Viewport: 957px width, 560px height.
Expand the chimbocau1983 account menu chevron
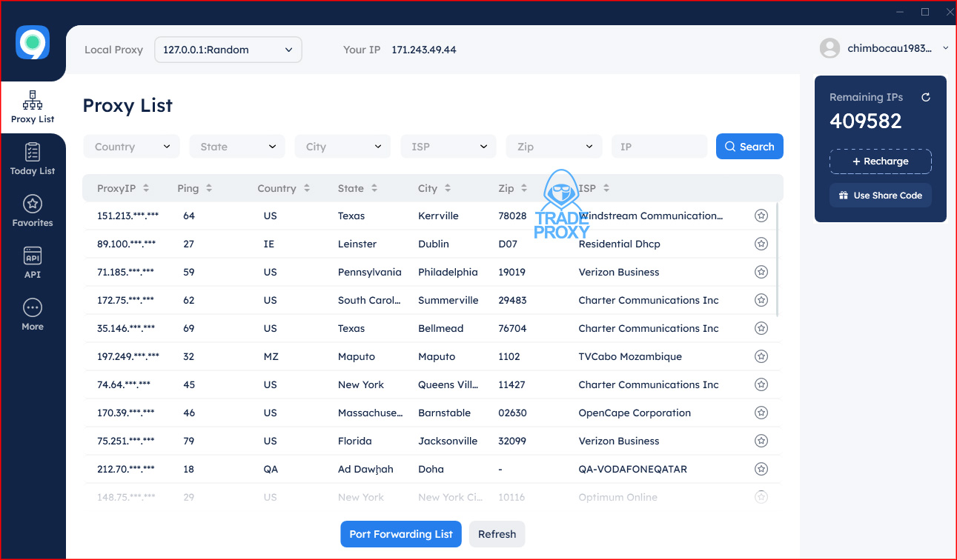coord(945,48)
